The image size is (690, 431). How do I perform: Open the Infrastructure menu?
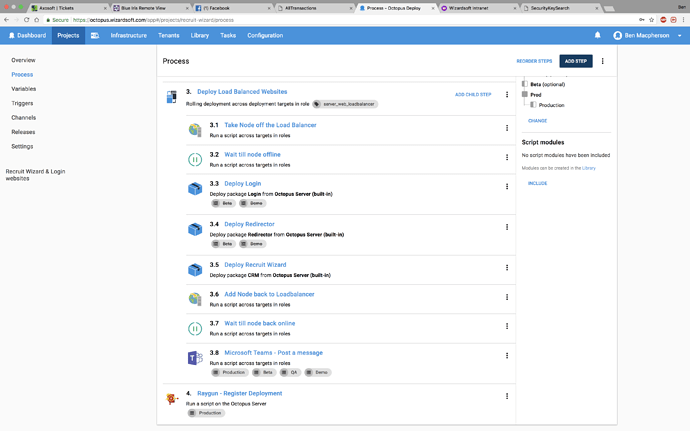click(x=128, y=36)
